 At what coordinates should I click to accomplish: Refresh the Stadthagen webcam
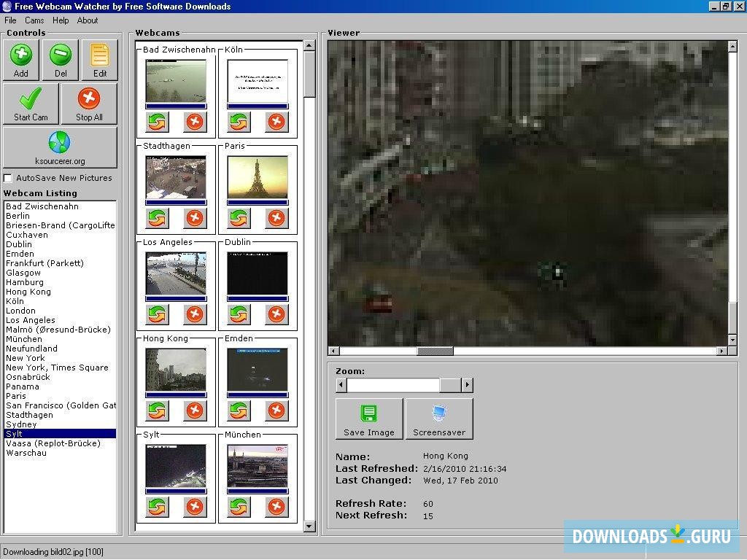click(x=157, y=218)
